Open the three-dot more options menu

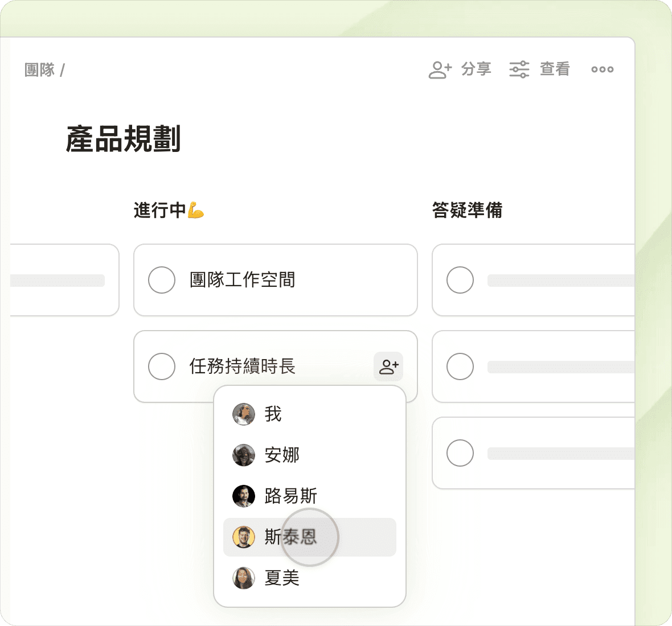[602, 69]
